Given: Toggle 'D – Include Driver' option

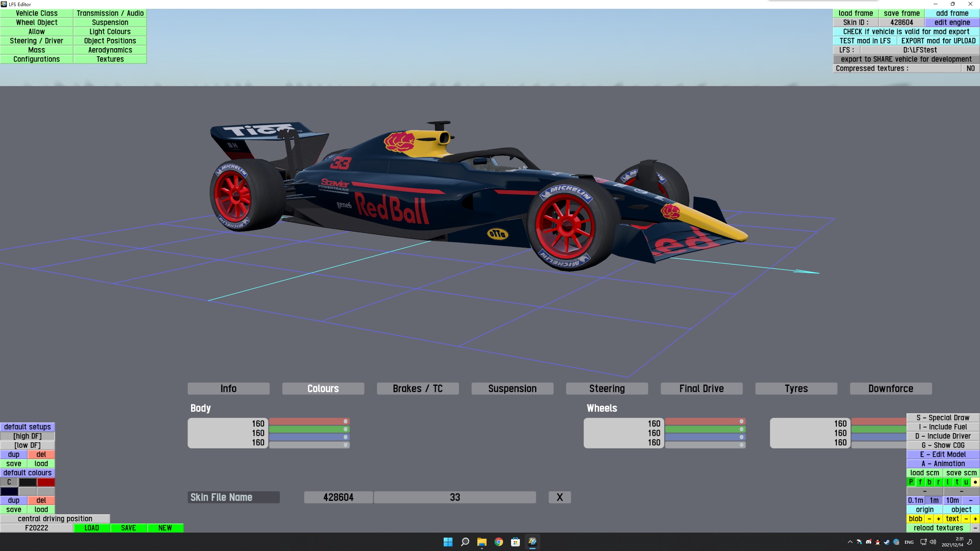Looking at the screenshot, I should click(942, 436).
